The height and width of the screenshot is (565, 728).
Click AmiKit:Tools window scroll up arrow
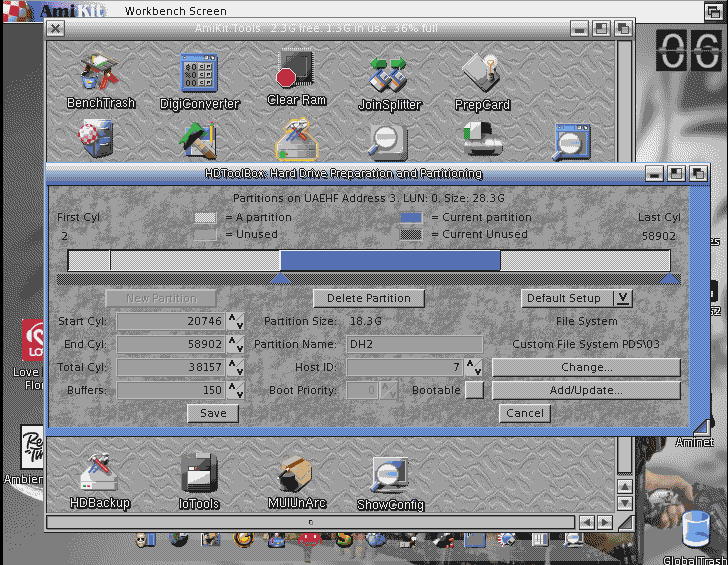(x=624, y=487)
